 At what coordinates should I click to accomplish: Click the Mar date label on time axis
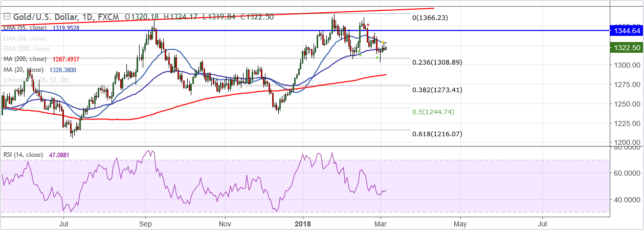pos(381,224)
